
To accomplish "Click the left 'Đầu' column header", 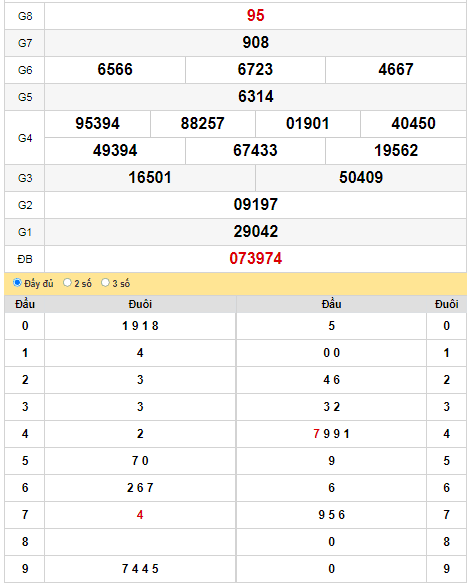I will [25, 304].
